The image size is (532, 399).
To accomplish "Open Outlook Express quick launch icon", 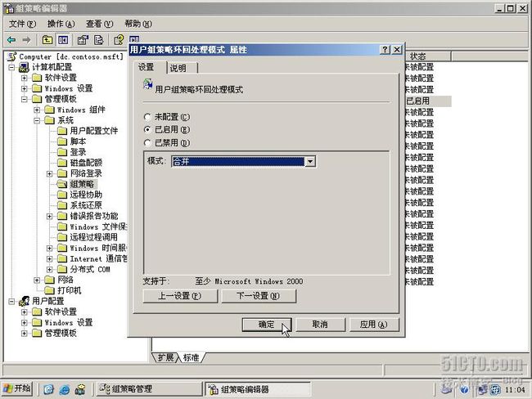I will 48,389.
